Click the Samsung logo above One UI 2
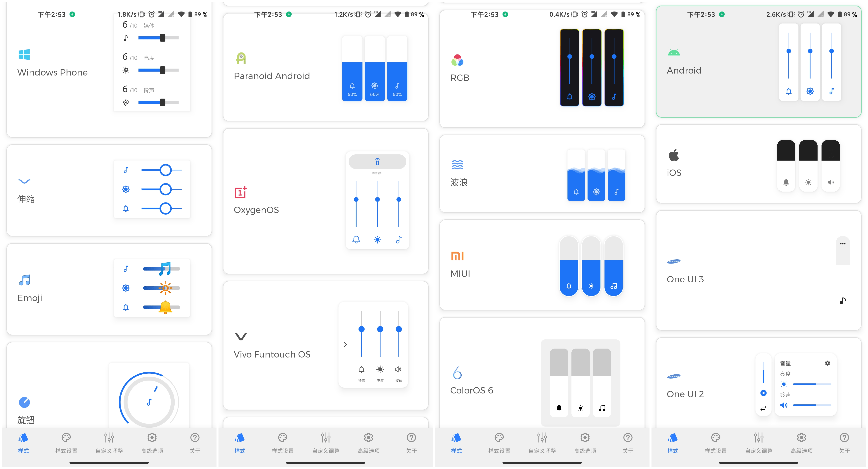 pyautogui.click(x=674, y=376)
